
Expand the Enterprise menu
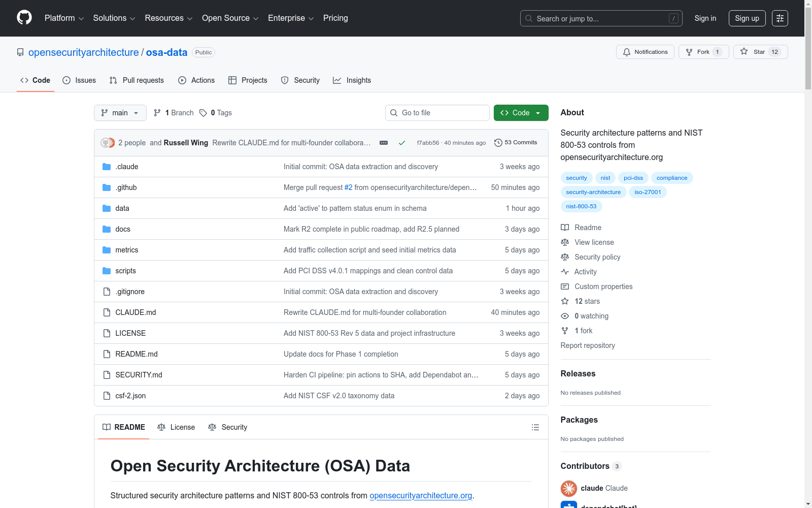(291, 18)
